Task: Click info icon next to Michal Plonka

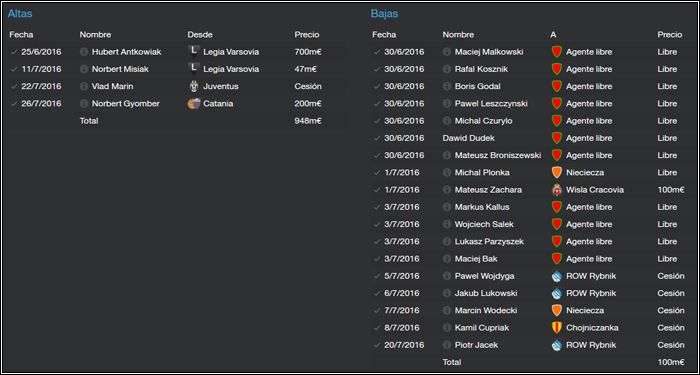Action: [x=446, y=172]
